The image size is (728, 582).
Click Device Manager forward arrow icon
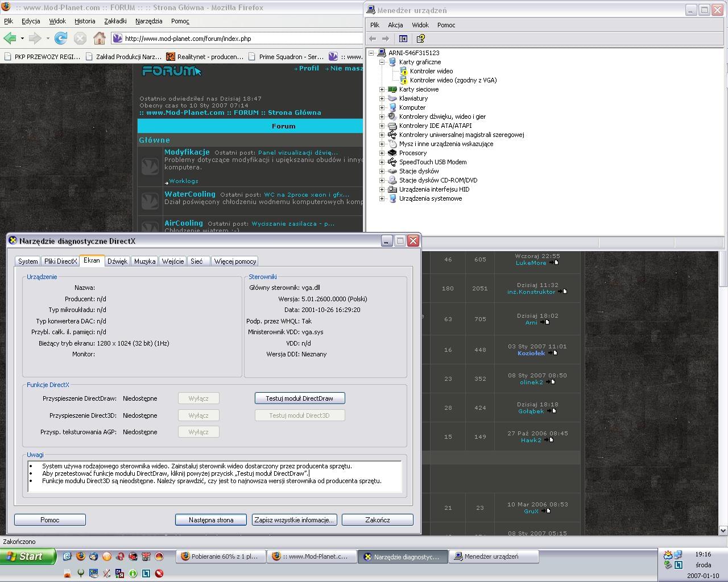(x=386, y=39)
